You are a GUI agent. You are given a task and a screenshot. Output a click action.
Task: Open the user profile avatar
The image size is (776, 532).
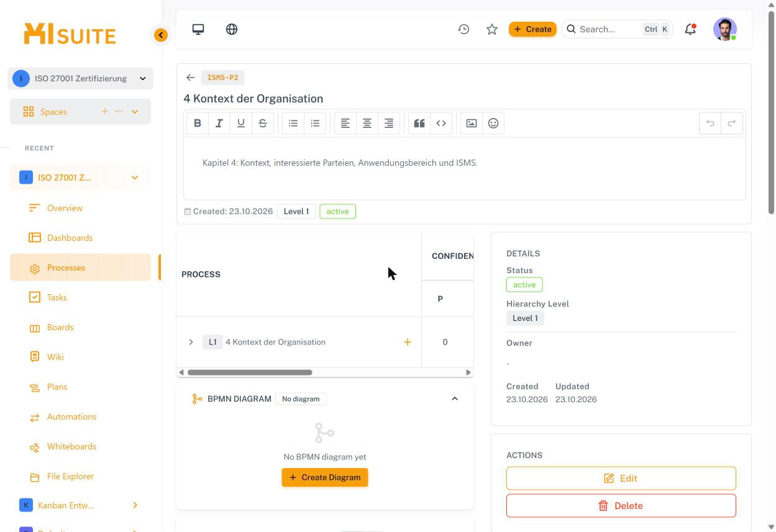click(x=725, y=29)
